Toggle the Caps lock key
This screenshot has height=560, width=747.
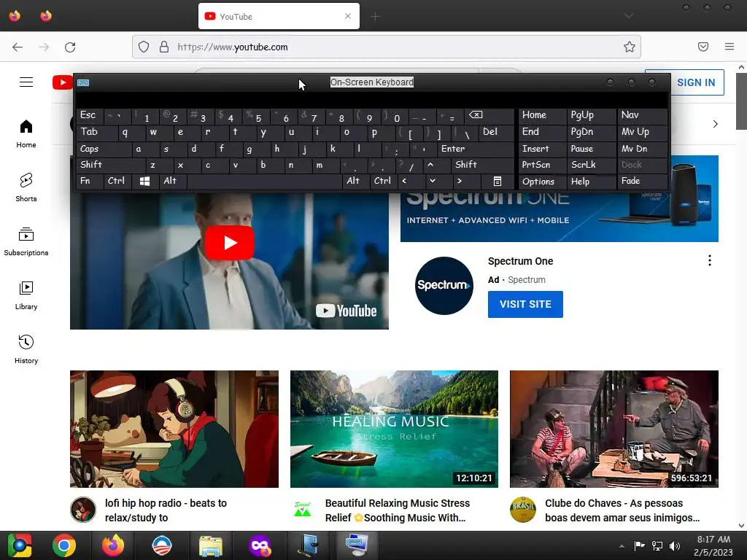coord(104,149)
